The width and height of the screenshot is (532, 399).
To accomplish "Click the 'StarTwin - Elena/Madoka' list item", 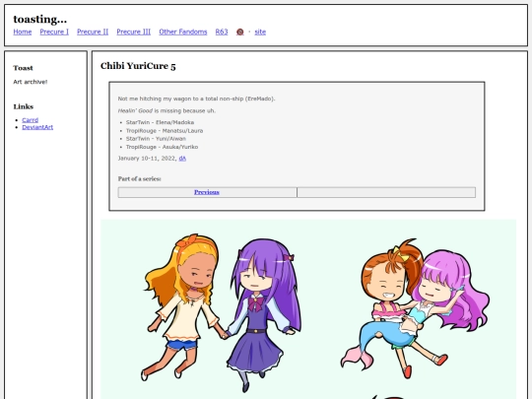I will [161, 122].
